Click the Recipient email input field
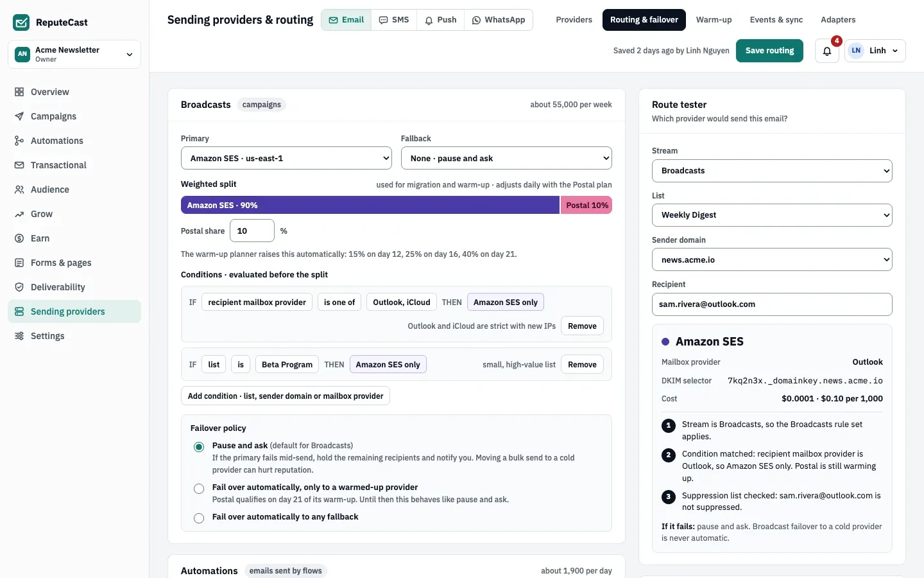Screen dimensions: 924x578 [772, 304]
